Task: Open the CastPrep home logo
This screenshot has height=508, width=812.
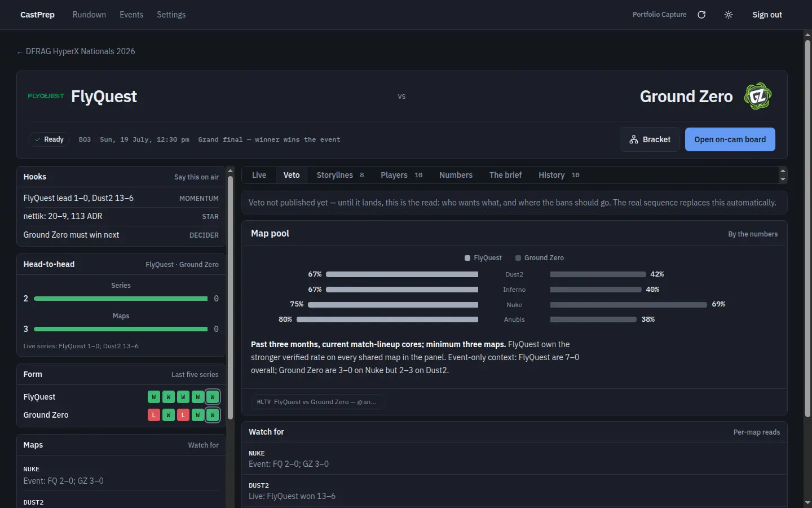Action: (x=37, y=15)
